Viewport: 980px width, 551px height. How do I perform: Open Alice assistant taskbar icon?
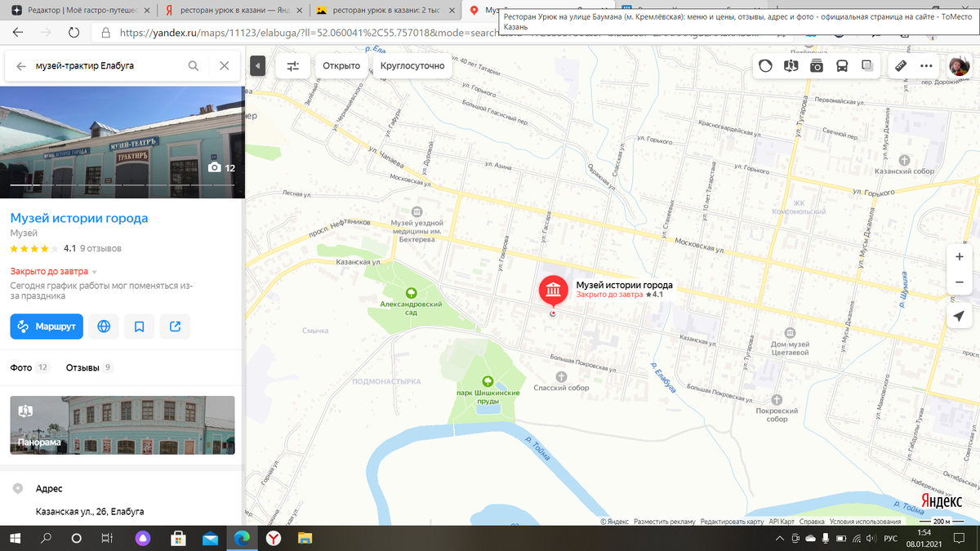(144, 539)
